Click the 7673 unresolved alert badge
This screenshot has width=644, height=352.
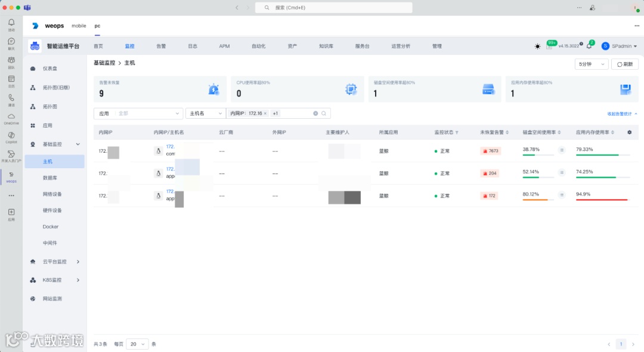[490, 151]
